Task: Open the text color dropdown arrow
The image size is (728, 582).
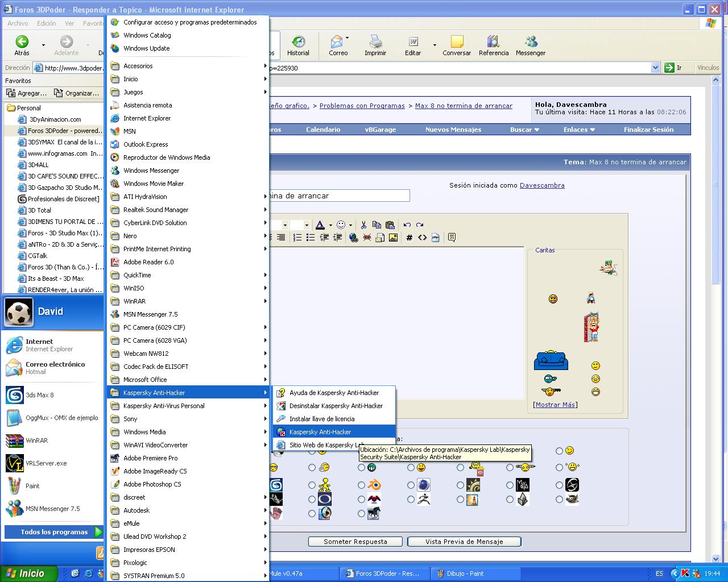Action: click(x=330, y=225)
